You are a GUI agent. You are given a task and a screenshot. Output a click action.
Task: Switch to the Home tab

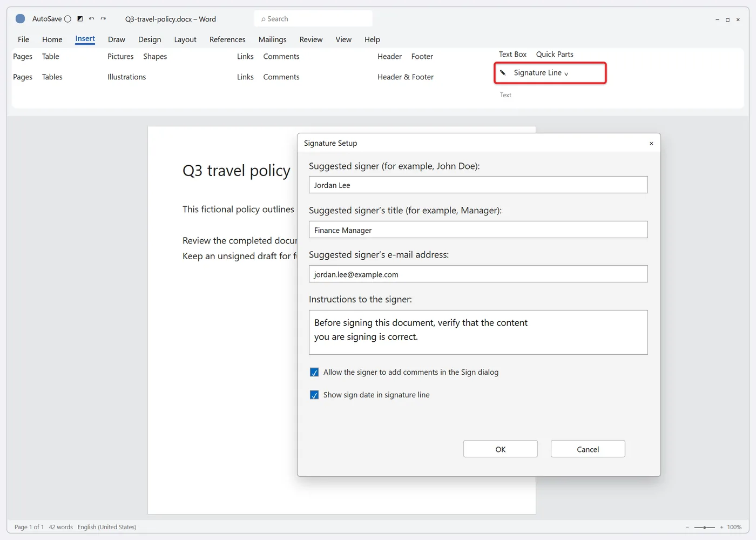(x=52, y=39)
